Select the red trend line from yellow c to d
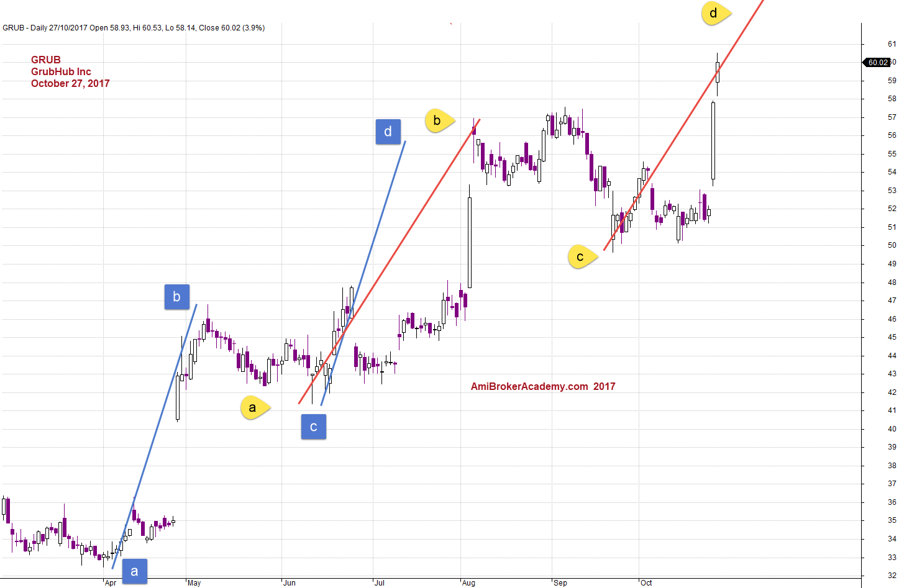Image resolution: width=899 pixels, height=588 pixels. (683, 125)
